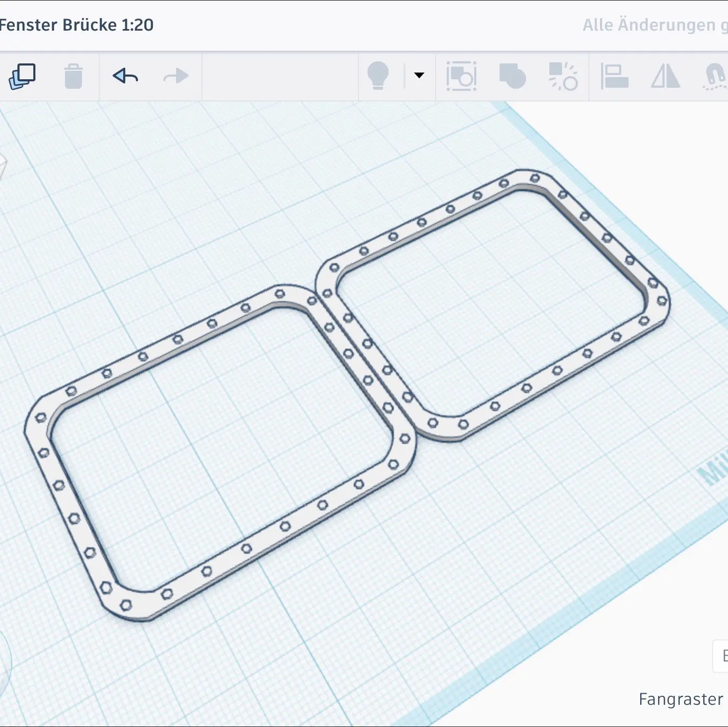The width and height of the screenshot is (728, 727).
Task: Open the dropdown arrow beside the light bulb
Action: tap(419, 75)
